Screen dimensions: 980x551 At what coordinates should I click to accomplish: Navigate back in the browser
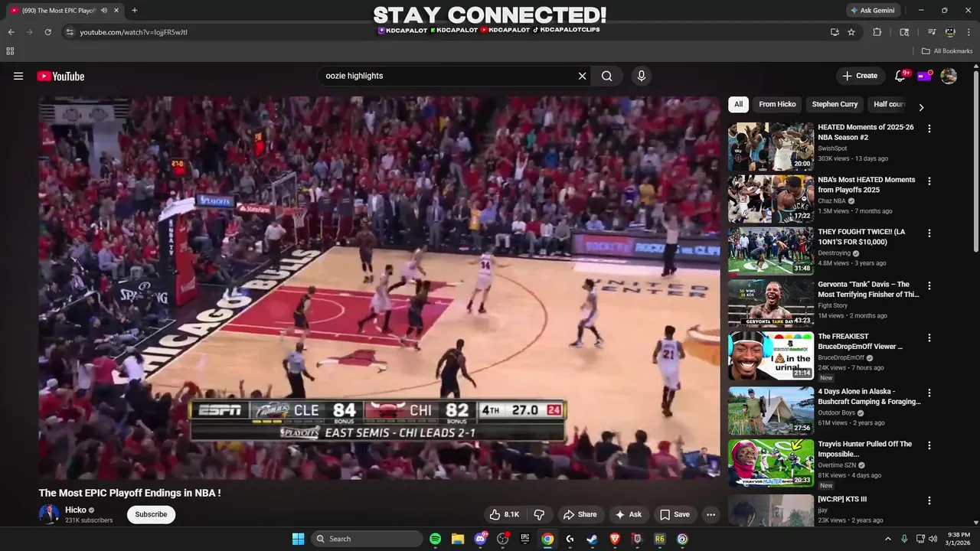[11, 32]
